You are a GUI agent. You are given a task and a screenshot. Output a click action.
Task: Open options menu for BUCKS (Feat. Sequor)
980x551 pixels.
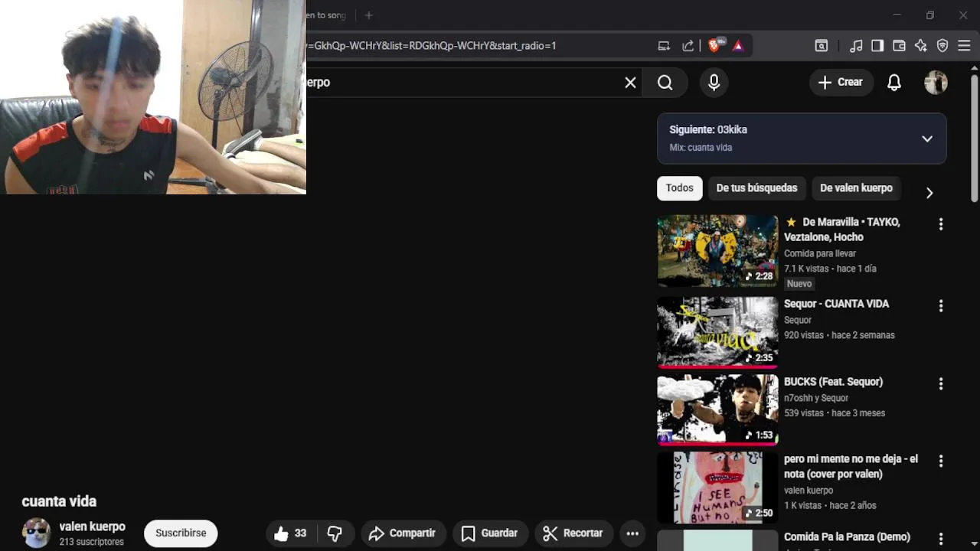941,384
